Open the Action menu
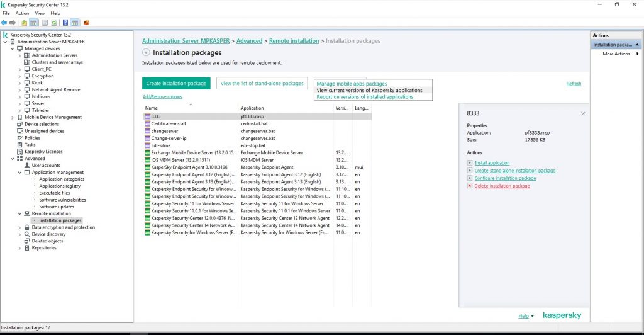644x335 pixels. (x=22, y=13)
